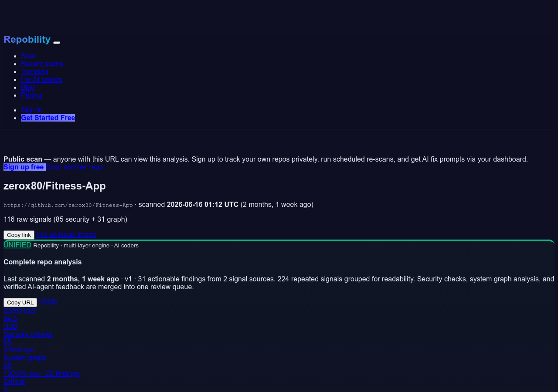Viewport: 558px width, 392px height.
Task: Click the Copy URL button
Action: (x=20, y=302)
